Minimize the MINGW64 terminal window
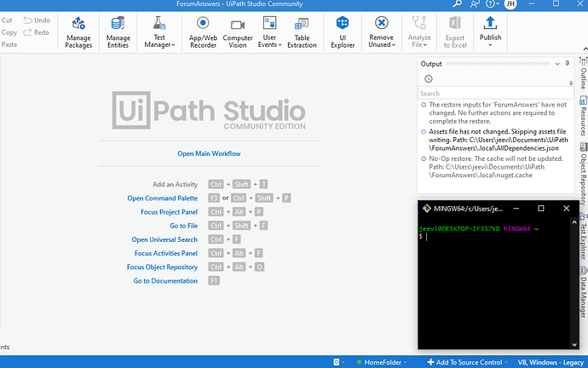The height and width of the screenshot is (368, 588). click(516, 209)
